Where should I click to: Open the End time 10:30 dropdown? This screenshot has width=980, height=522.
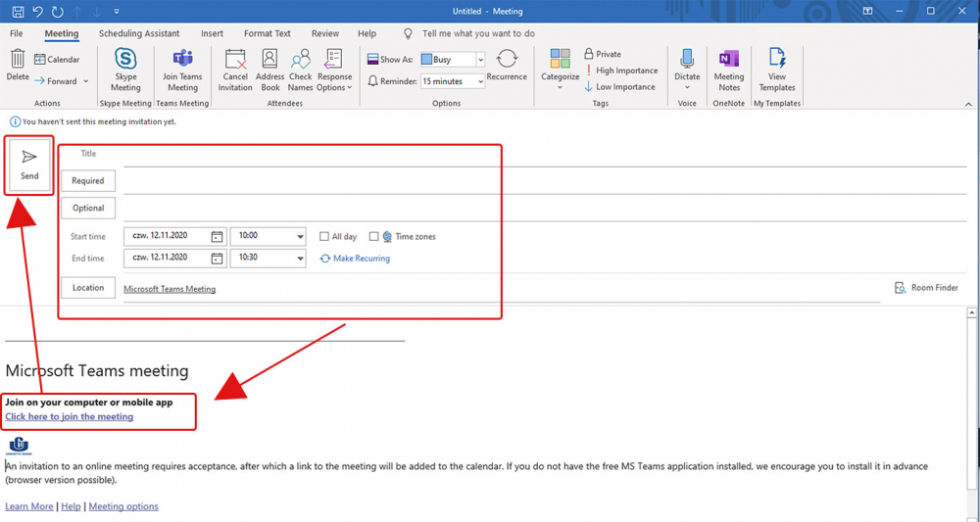(x=300, y=259)
